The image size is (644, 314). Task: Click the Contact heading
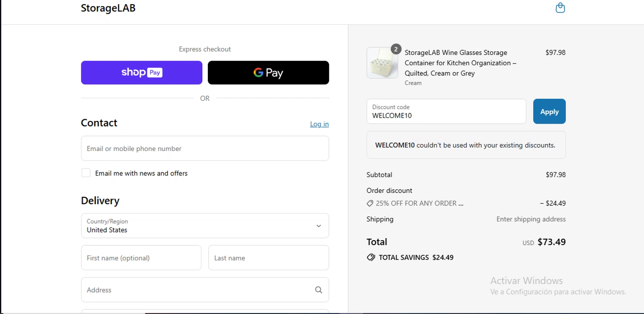pos(99,123)
